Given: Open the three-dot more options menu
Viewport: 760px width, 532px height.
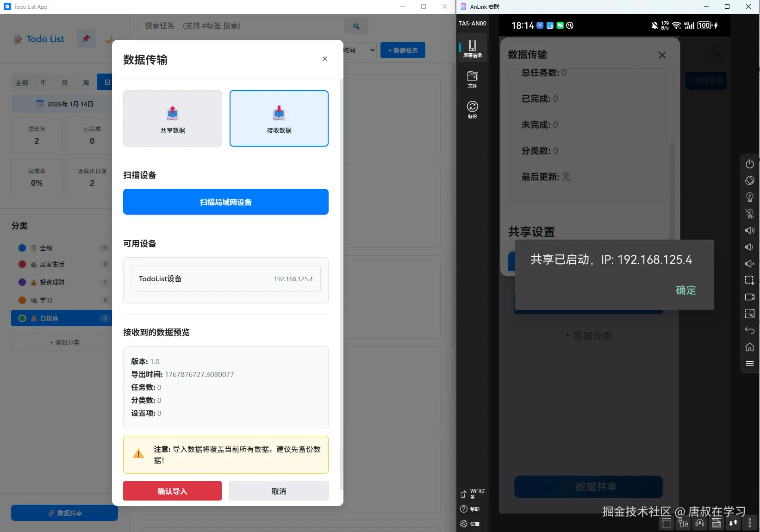Looking at the screenshot, I should tap(750, 523).
